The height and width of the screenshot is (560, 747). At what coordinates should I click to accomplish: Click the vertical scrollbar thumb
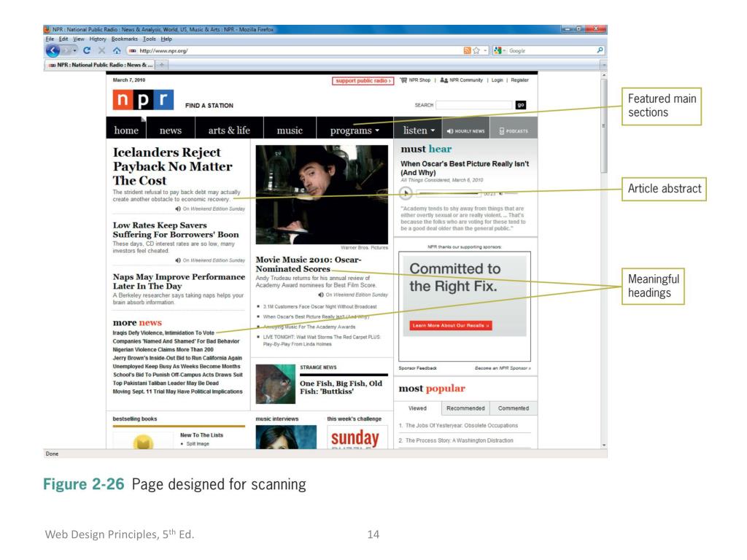[603, 125]
